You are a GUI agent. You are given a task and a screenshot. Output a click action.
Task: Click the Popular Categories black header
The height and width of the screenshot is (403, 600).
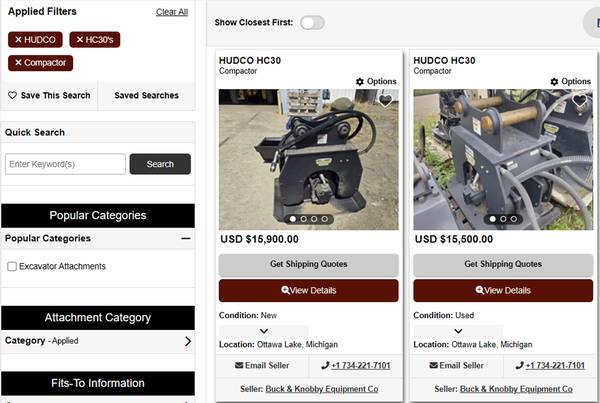click(98, 215)
